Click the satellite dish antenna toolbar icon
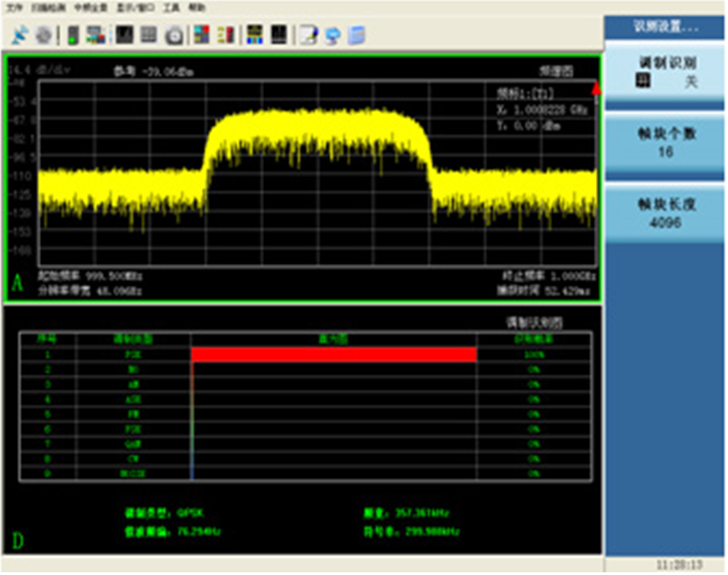The width and height of the screenshot is (728, 575). [20, 35]
